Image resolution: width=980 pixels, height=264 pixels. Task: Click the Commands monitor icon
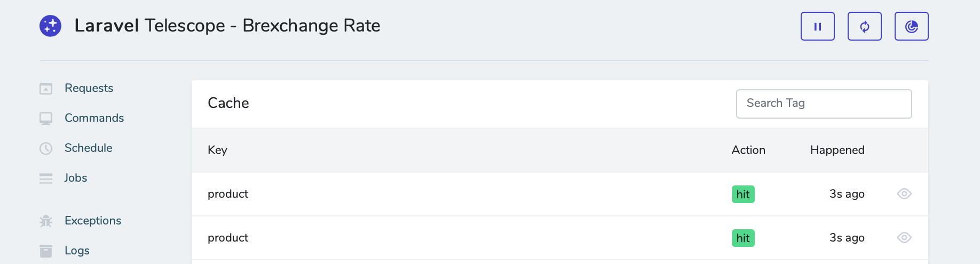point(46,119)
